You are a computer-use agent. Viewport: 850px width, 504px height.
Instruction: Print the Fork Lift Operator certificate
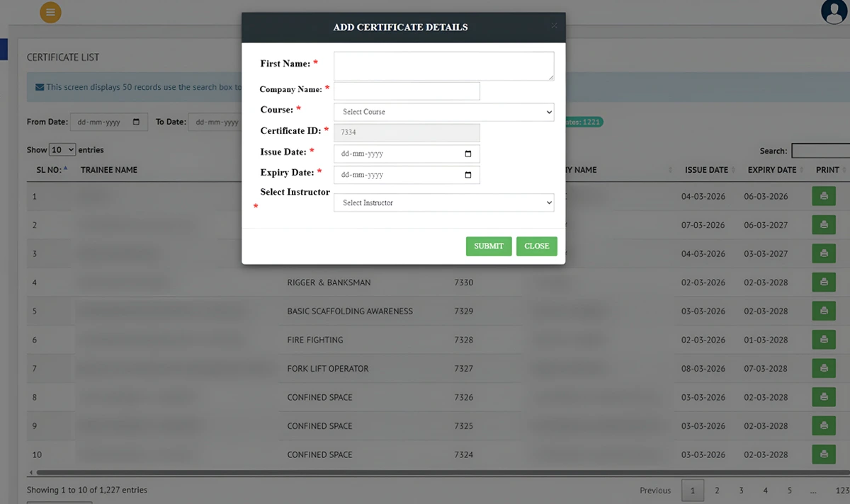tap(823, 368)
